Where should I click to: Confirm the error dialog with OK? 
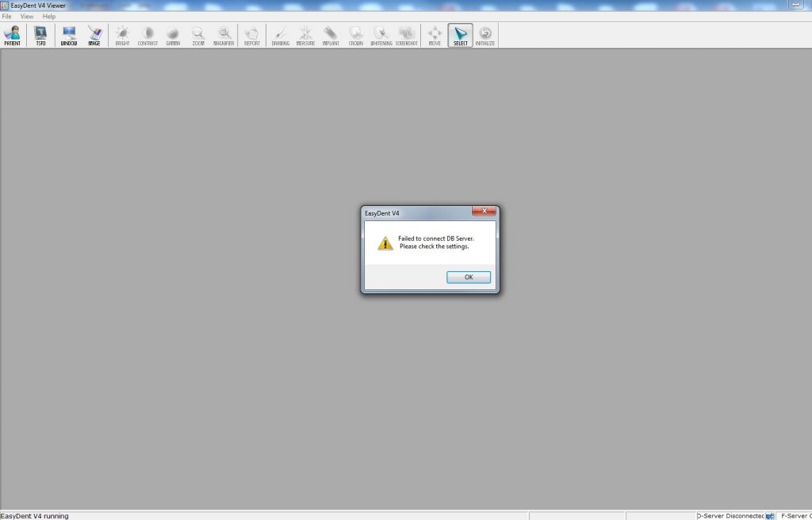click(469, 277)
